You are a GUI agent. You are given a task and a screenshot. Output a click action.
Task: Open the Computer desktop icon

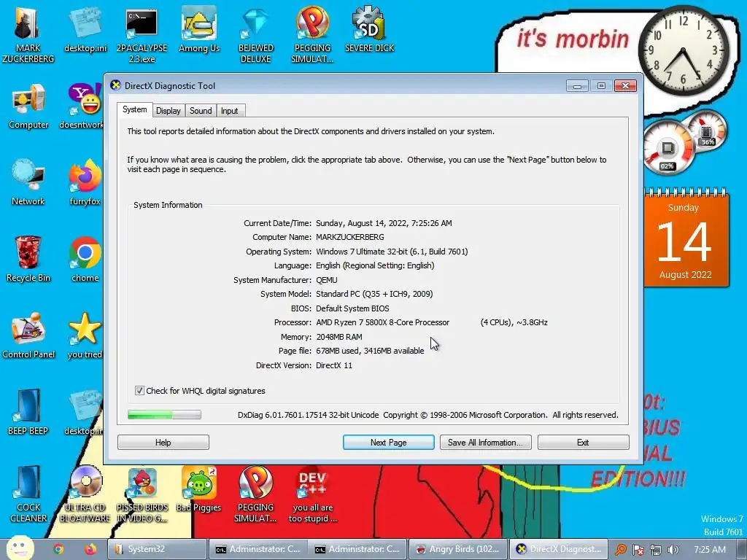(x=28, y=106)
